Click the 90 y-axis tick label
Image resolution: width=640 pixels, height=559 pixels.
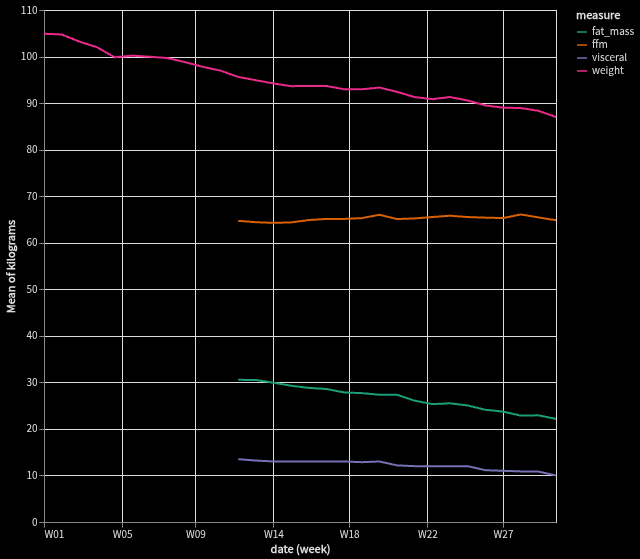(x=32, y=104)
